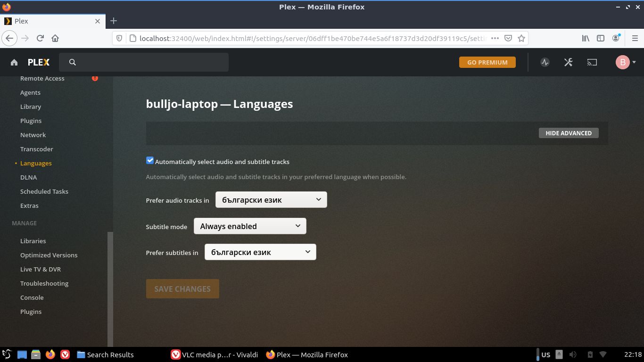Open Libraries under Manage
Viewport: 644px width, 362px height.
click(33, 241)
